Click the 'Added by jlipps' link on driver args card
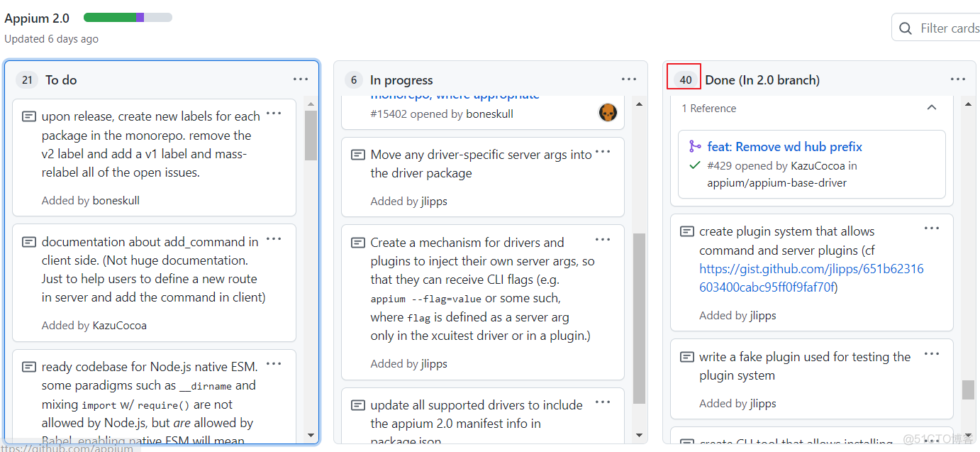This screenshot has height=452, width=980. pos(409,201)
